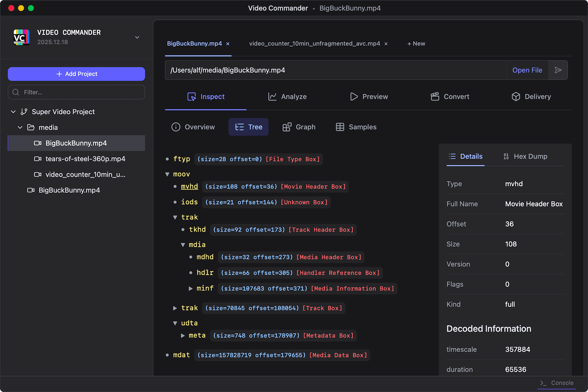The image size is (588, 392).
Task: Click the Add Project button
Action: pyautogui.click(x=76, y=73)
